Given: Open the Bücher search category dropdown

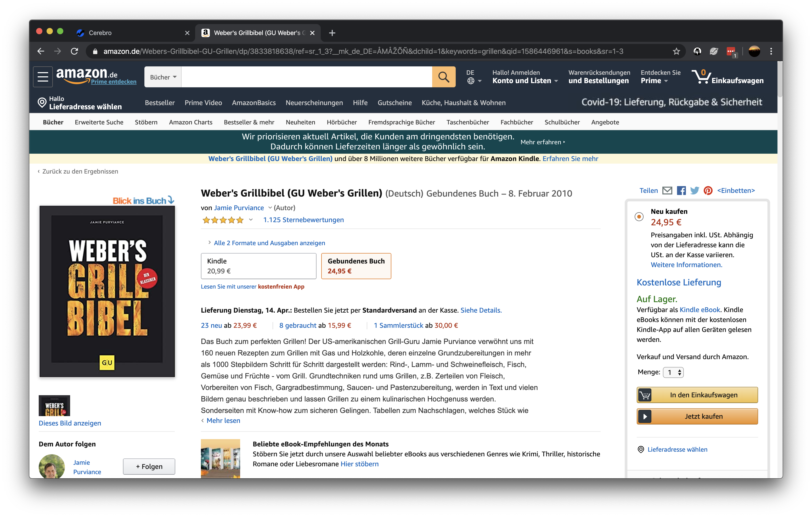Looking at the screenshot, I should click(163, 77).
